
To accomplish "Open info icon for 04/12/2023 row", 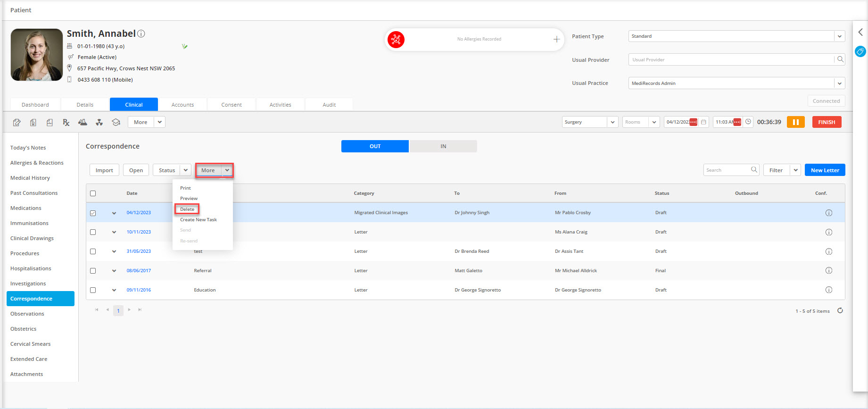I will tap(829, 213).
